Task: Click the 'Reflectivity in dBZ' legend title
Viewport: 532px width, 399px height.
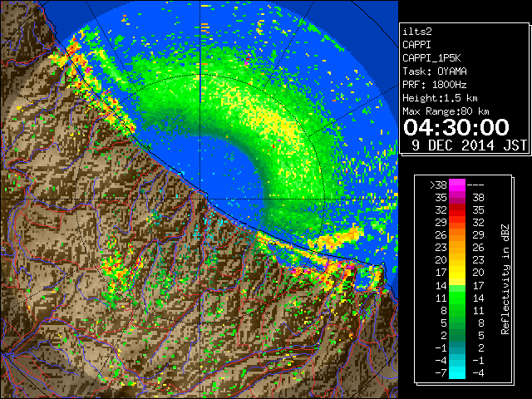Action: coord(505,279)
